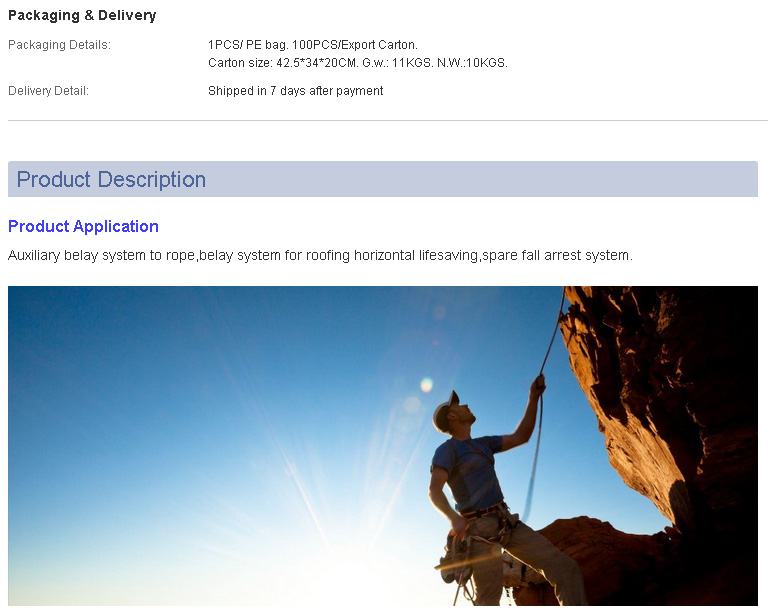The image size is (769, 615).
Task: Click the Carton size dimensions line
Action: [358, 63]
